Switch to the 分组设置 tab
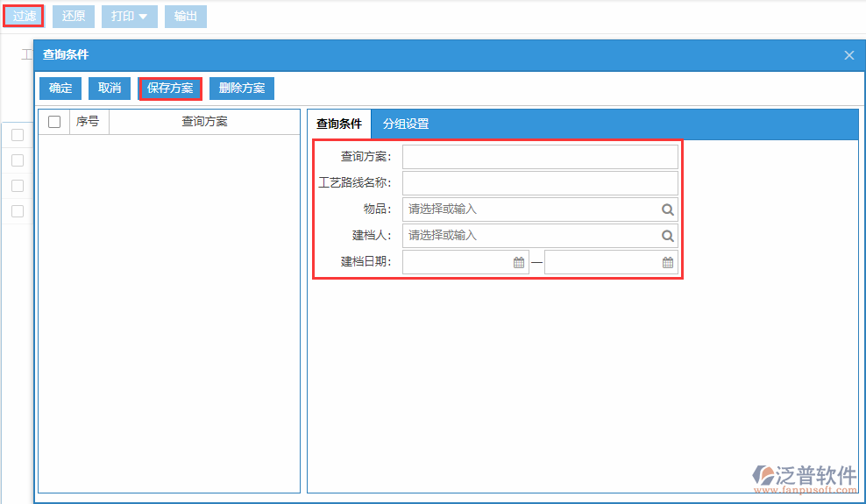 [x=406, y=124]
